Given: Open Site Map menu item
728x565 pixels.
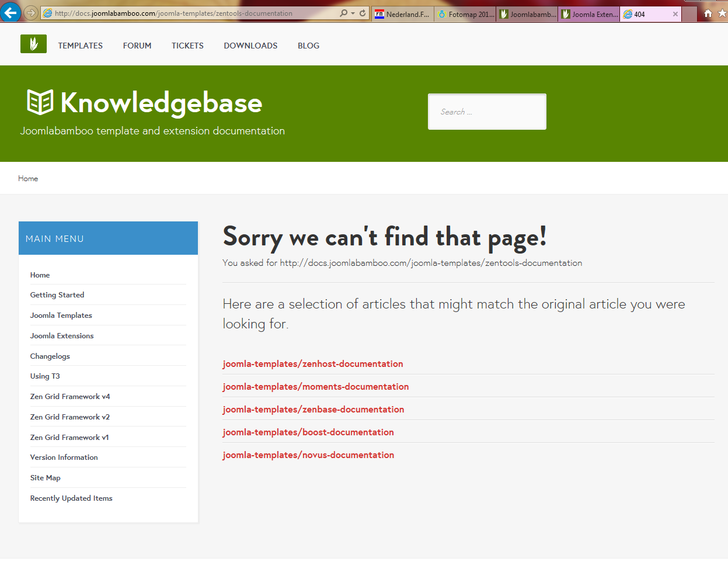Looking at the screenshot, I should 46,478.
